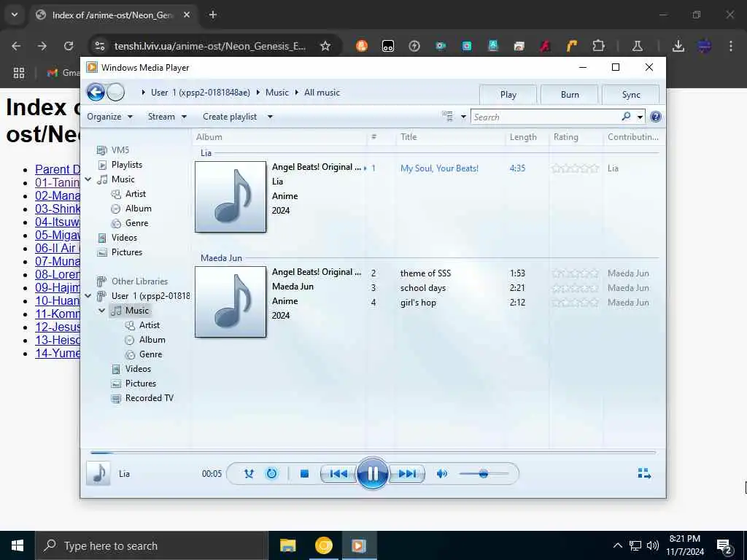
Task: Open the Stream menu
Action: point(167,117)
